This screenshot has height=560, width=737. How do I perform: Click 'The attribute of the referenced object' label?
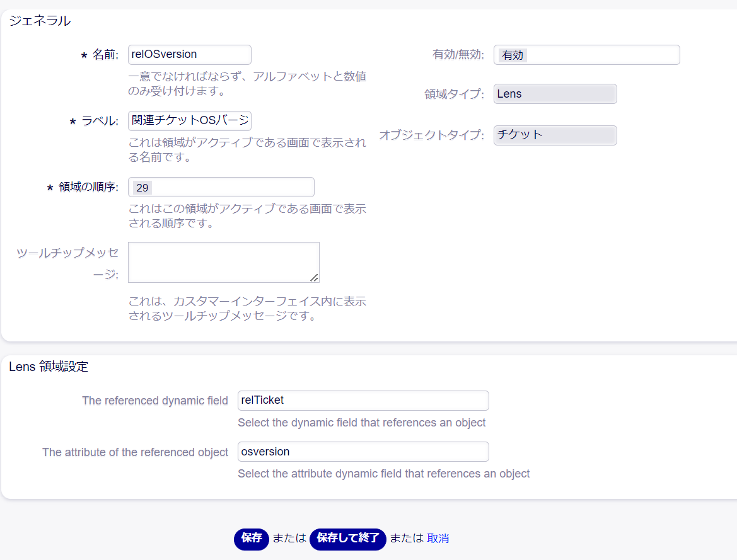[135, 452]
